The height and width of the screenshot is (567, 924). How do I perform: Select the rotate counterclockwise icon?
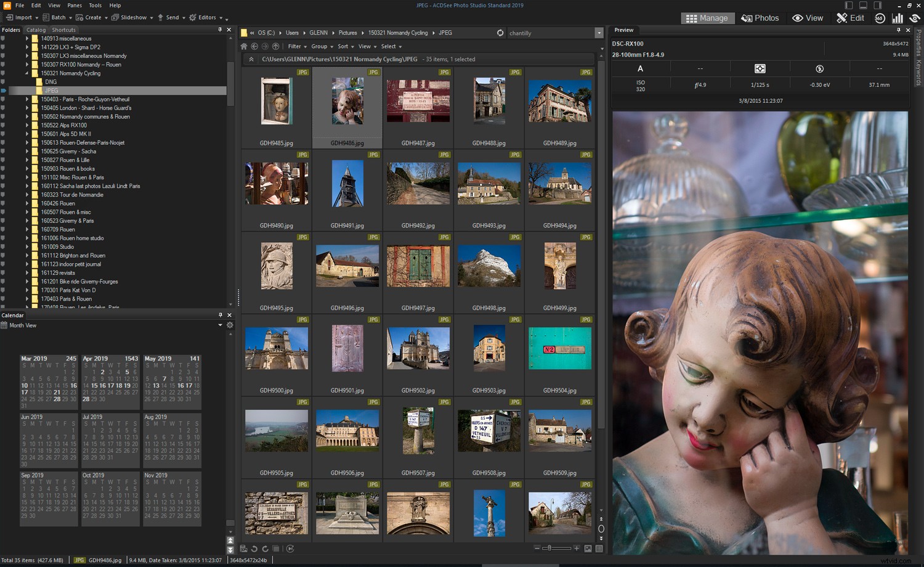254,549
